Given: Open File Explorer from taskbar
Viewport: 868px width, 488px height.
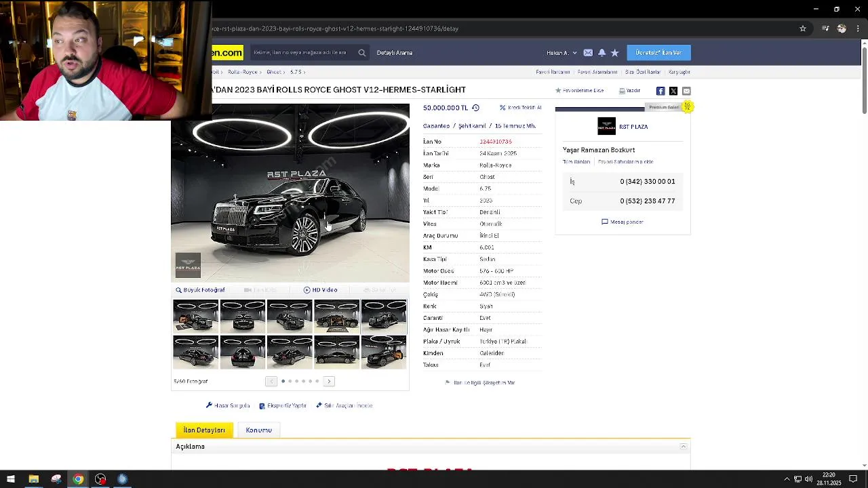Looking at the screenshot, I should coord(33,479).
